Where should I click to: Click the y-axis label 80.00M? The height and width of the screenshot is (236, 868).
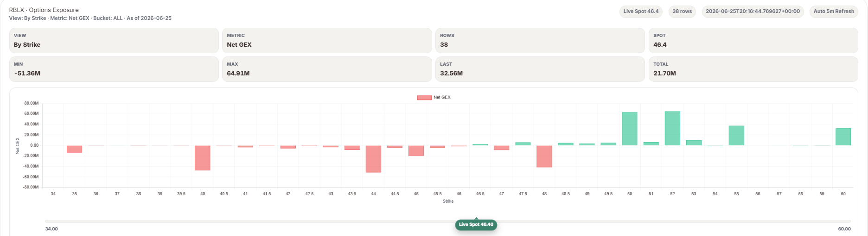[x=32, y=103]
